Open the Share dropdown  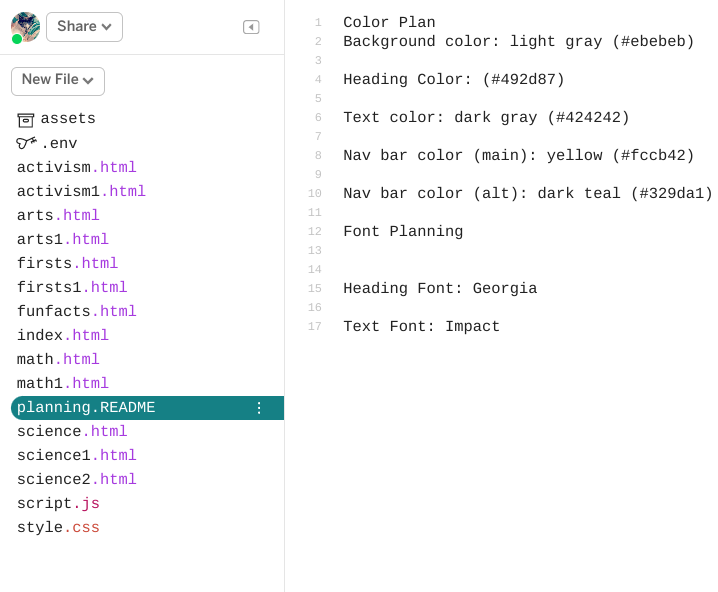tap(84, 27)
